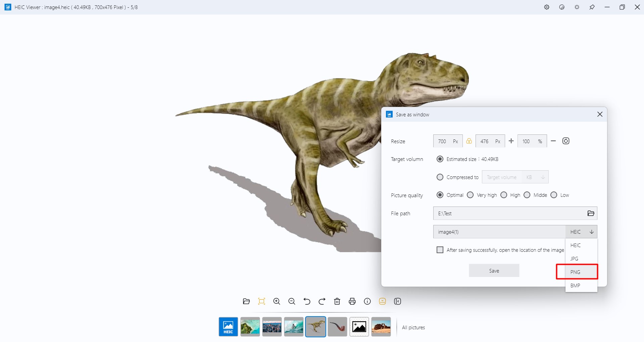The height and width of the screenshot is (342, 644).
Task: Enable opening file location after saving
Action: click(x=440, y=250)
